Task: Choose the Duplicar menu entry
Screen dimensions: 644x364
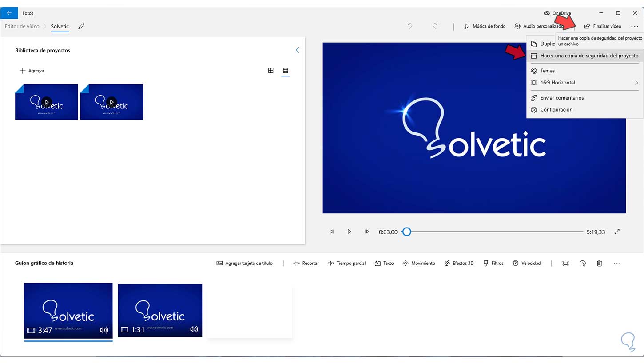Action: (541, 44)
